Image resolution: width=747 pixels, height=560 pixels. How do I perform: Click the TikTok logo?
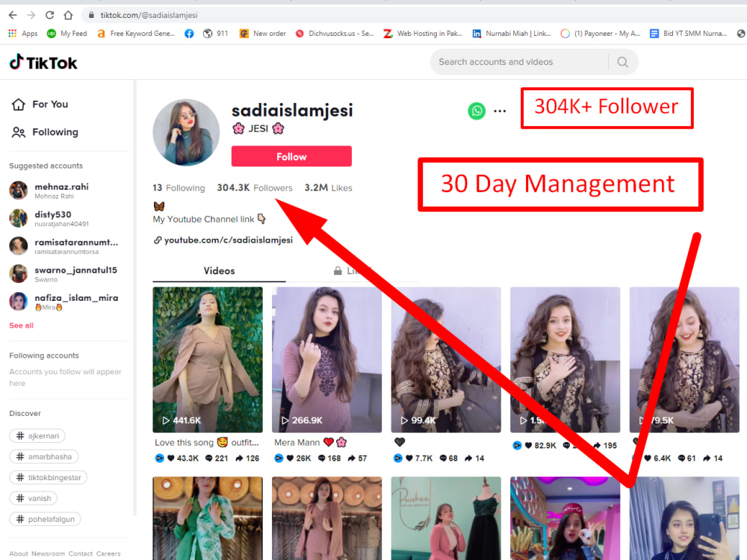click(43, 63)
